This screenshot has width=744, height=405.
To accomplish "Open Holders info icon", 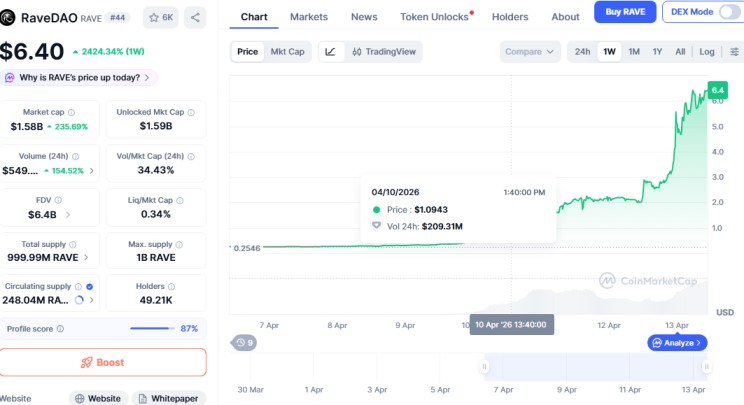I will (x=171, y=286).
